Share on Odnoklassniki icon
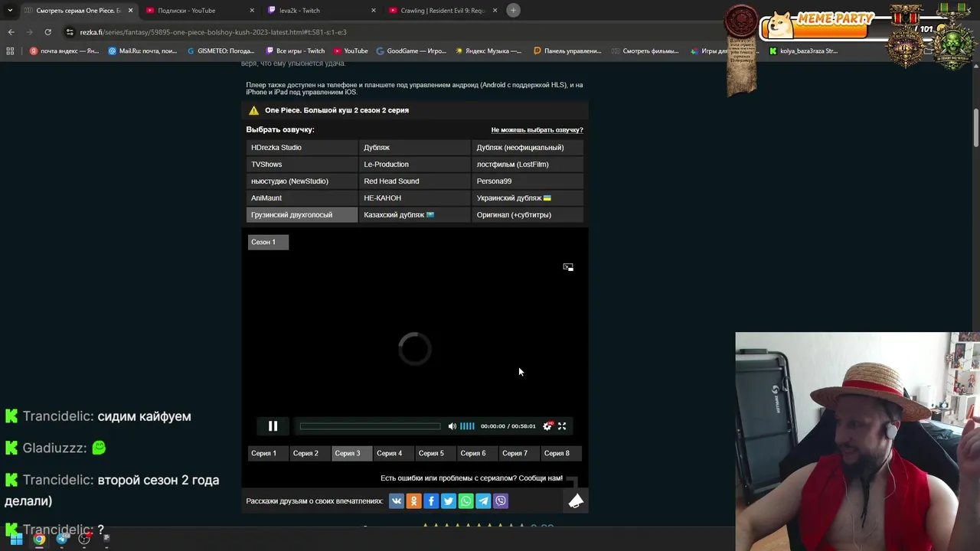Viewport: 980px width, 551px height. (x=413, y=501)
